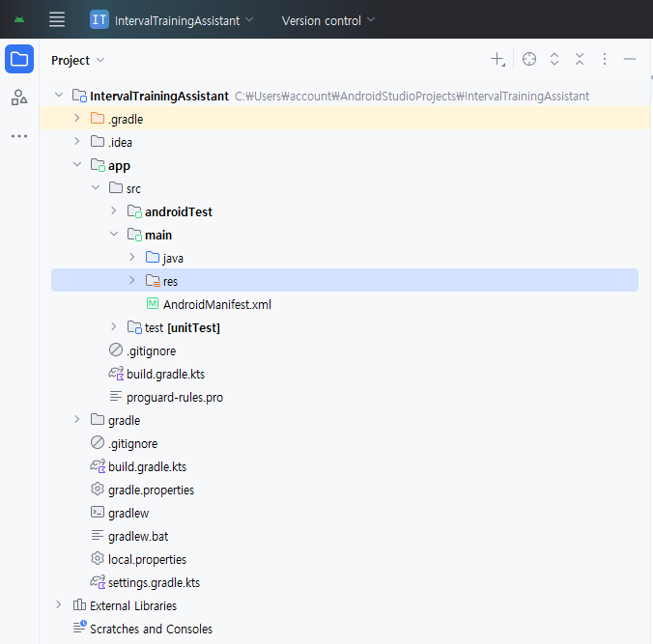Click the Android Studio logo icon
The height and width of the screenshot is (644, 653).
(19, 19)
